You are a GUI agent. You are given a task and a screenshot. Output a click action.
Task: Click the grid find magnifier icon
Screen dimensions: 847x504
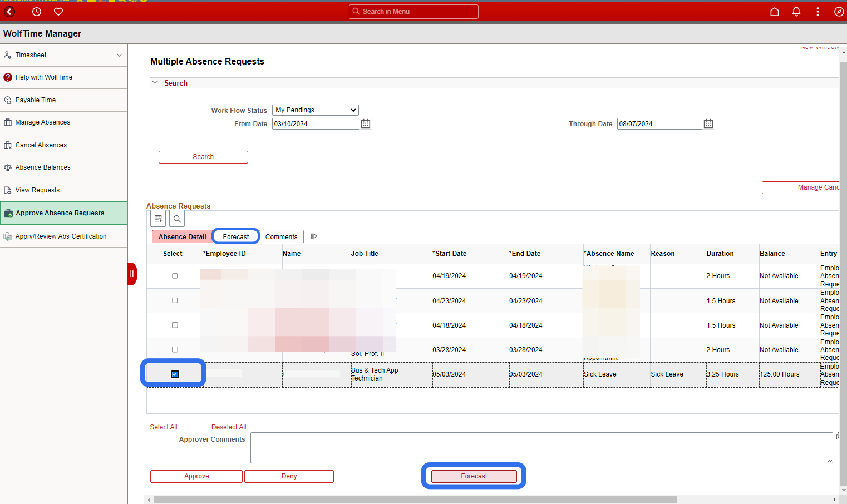177,219
